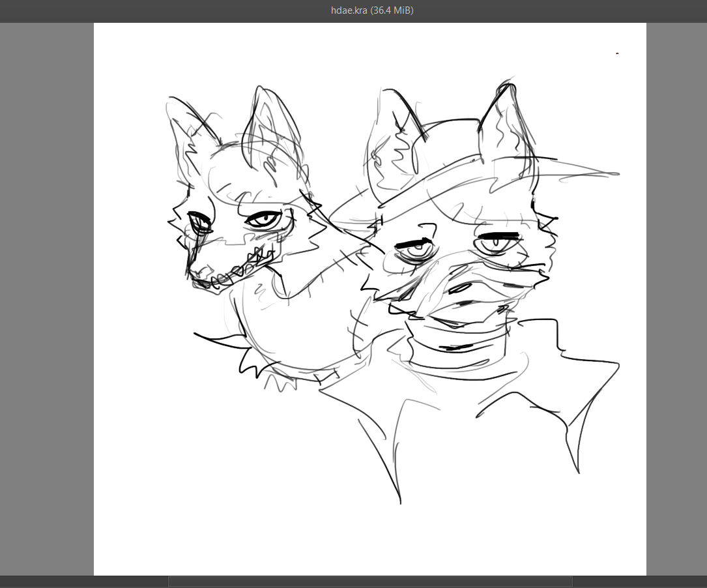Click the hat-wearing wolf's right eye

[x=498, y=243]
